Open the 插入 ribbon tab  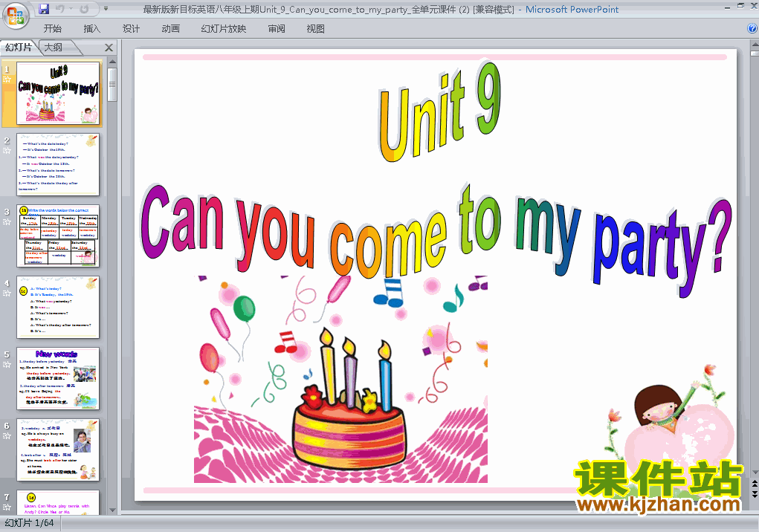click(x=92, y=29)
